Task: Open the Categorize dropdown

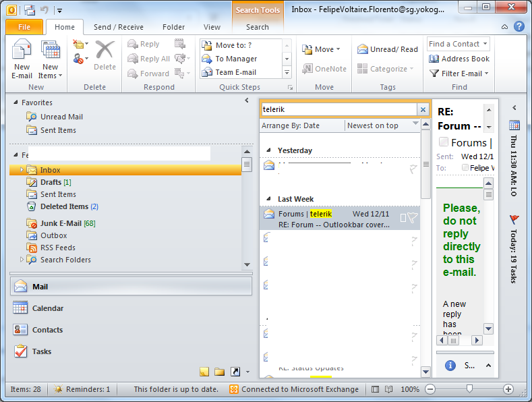Action: pos(386,69)
